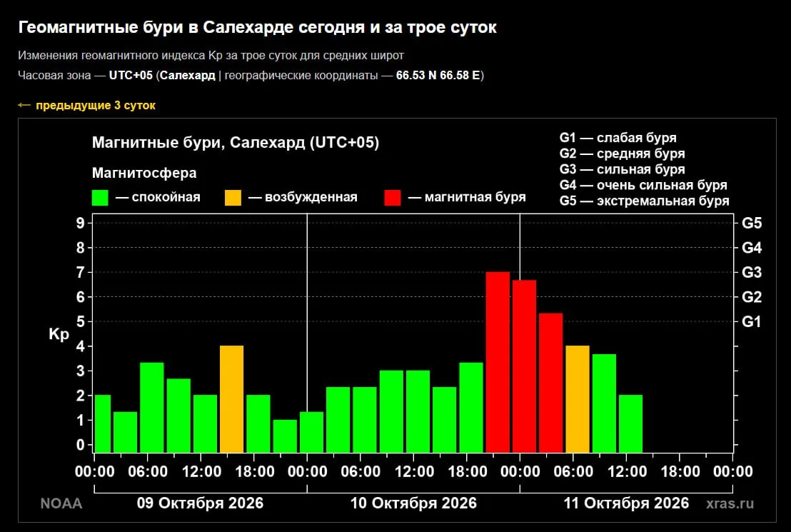The height and width of the screenshot is (532, 791).
Task: Select the orange Kp 4 bar on 11 Октября
Action: (578, 398)
